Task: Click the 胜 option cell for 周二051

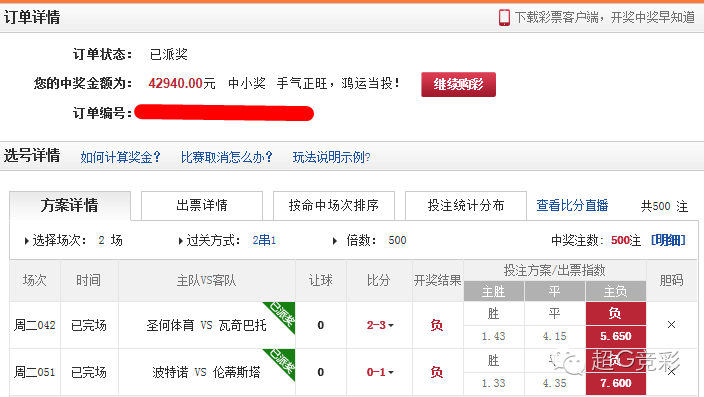Action: tap(493, 360)
